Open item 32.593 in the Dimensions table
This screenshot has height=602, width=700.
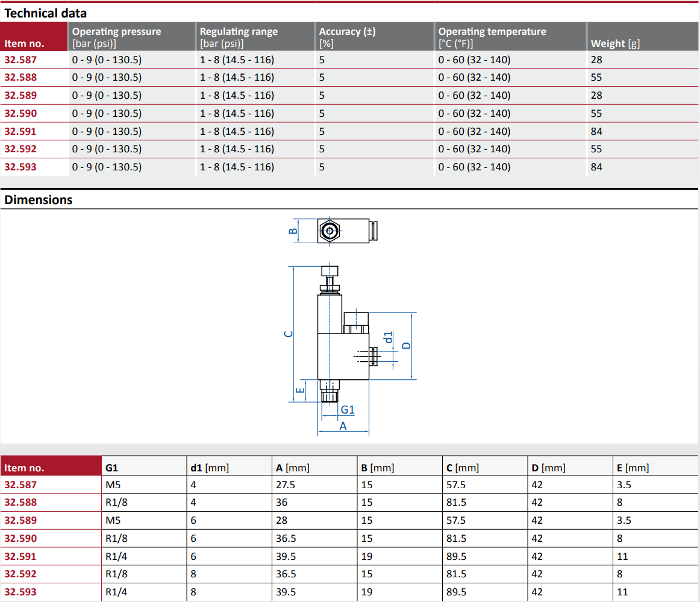tap(19, 591)
